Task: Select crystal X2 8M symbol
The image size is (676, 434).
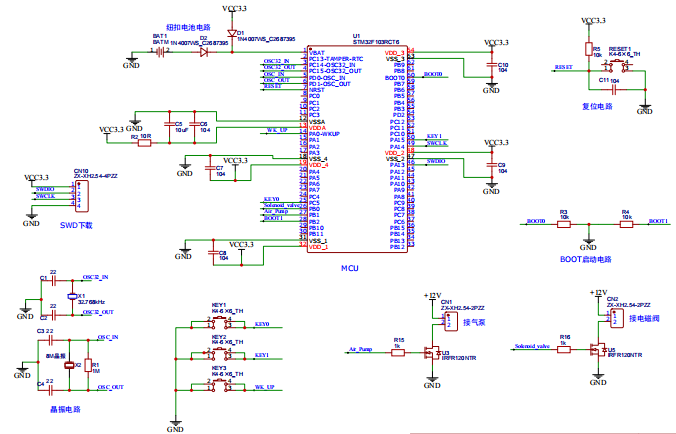Action: [x=69, y=365]
